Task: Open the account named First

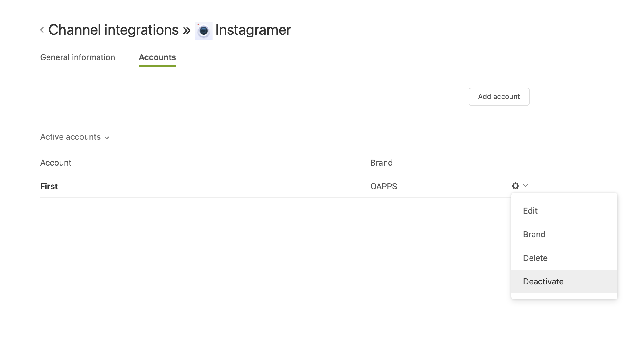Action: click(x=49, y=186)
